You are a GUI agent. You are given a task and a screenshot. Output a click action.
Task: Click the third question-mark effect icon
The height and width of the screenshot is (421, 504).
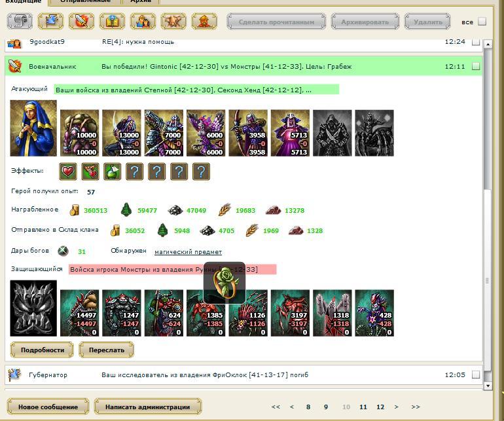point(179,172)
